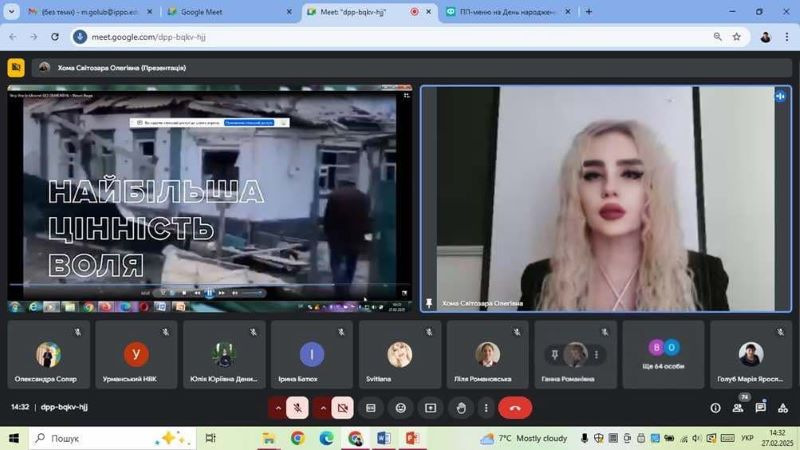Show the other 64 participants

[x=663, y=355]
